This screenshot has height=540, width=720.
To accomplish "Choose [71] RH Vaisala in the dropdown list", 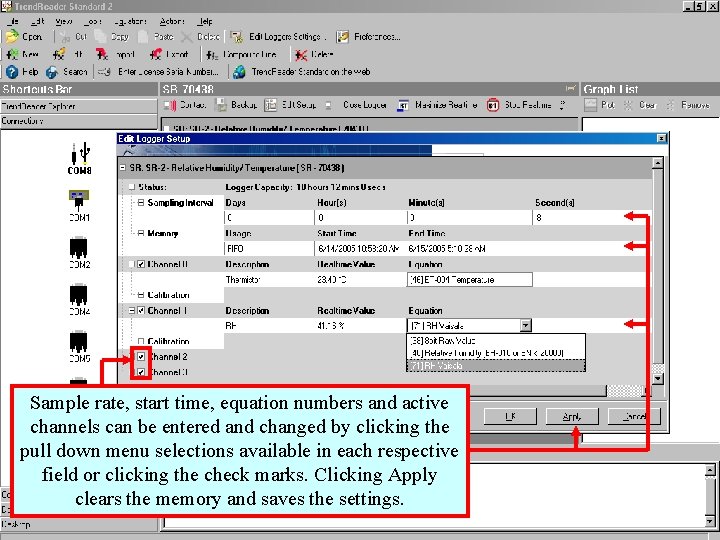I will pos(496,366).
